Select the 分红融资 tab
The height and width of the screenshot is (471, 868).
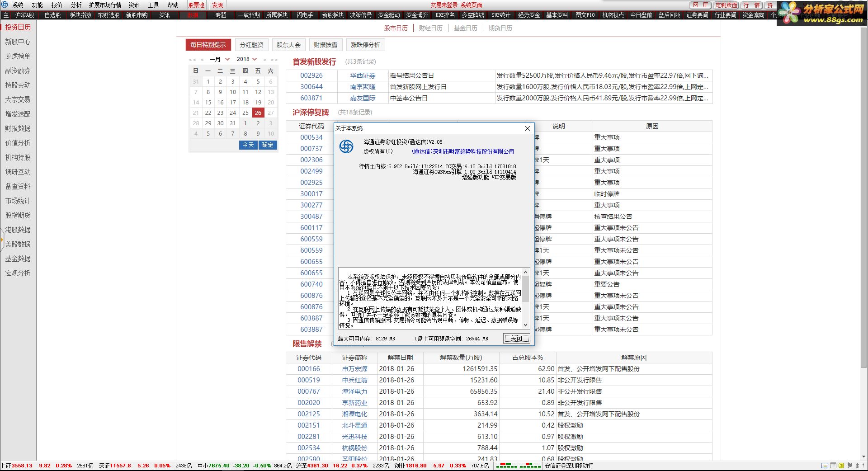pyautogui.click(x=252, y=45)
